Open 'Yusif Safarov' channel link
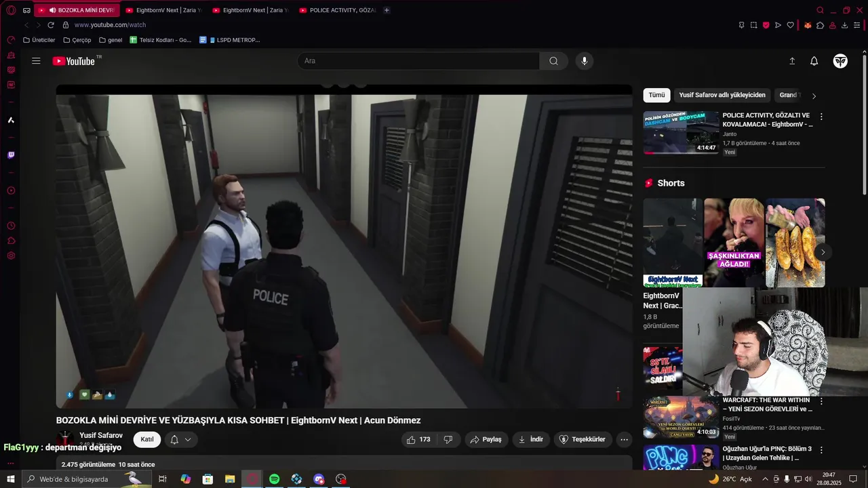Viewport: 868px width, 488px height. coord(101,435)
